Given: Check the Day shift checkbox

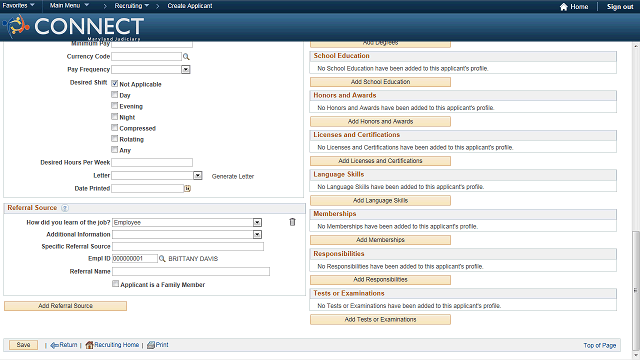Looking at the screenshot, I should click(x=115, y=95).
